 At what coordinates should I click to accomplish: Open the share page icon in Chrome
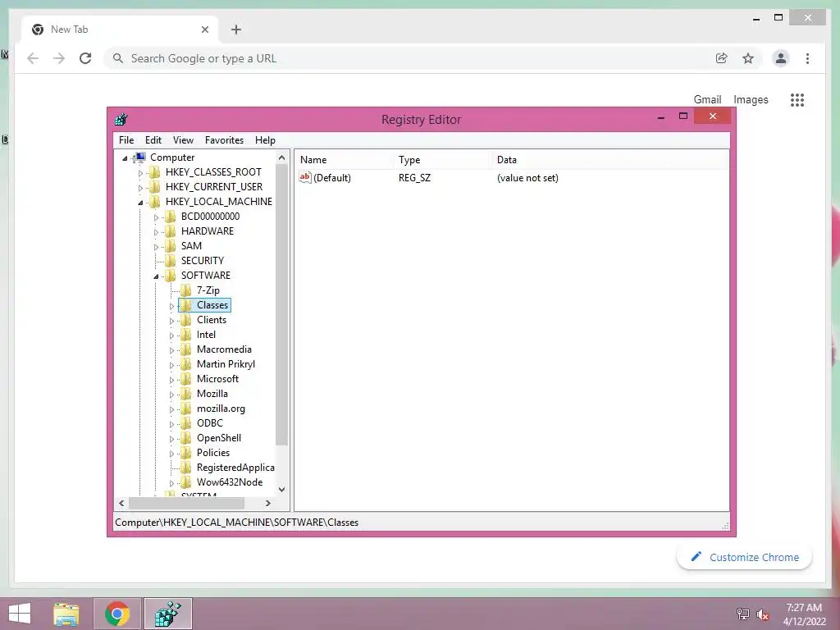pyautogui.click(x=722, y=58)
